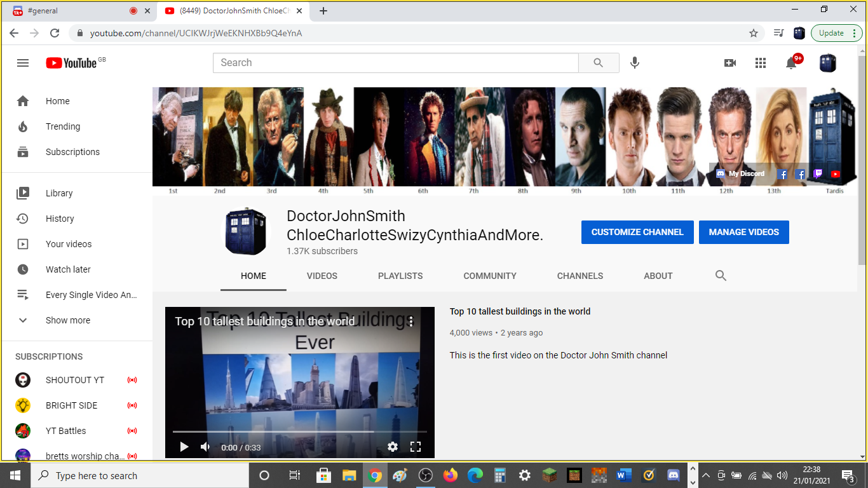Click the browser Update button

836,33
